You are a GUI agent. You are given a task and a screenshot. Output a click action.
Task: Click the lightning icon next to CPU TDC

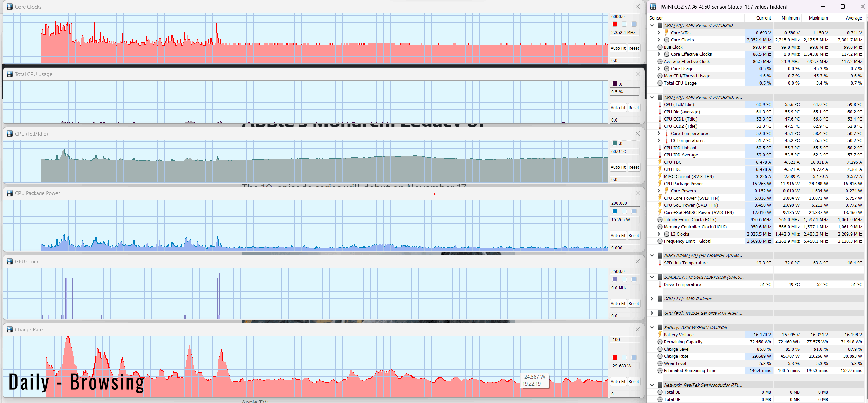(660, 162)
